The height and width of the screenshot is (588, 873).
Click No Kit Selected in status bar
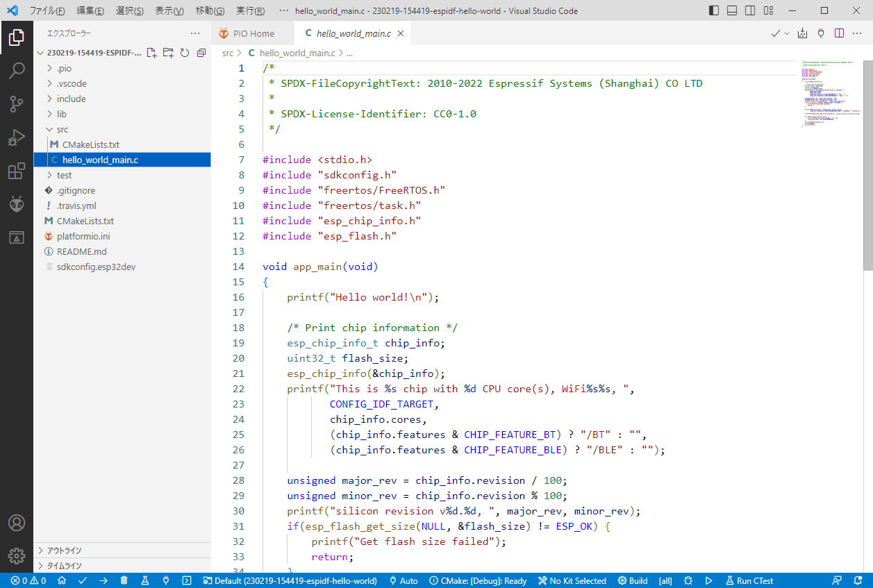click(572, 580)
